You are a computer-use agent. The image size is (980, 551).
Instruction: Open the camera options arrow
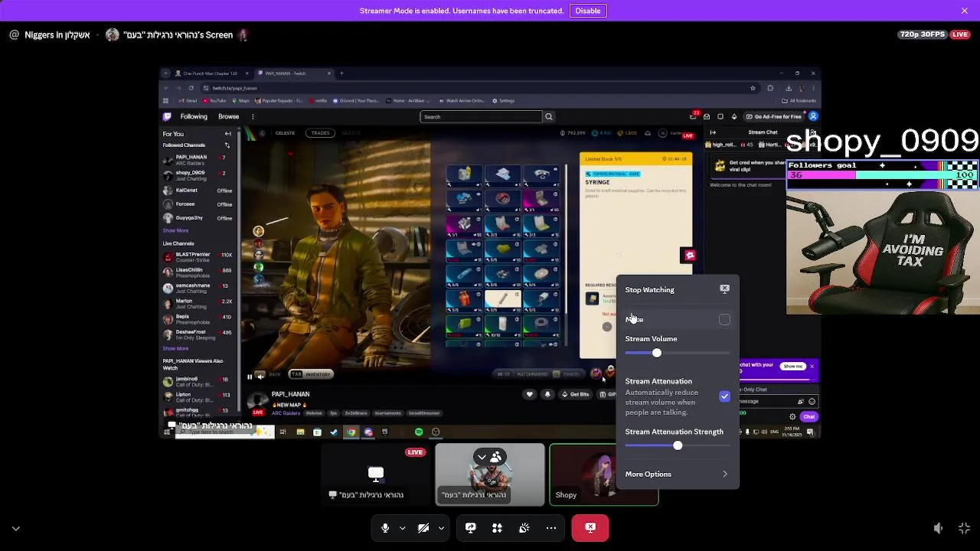coord(441,528)
